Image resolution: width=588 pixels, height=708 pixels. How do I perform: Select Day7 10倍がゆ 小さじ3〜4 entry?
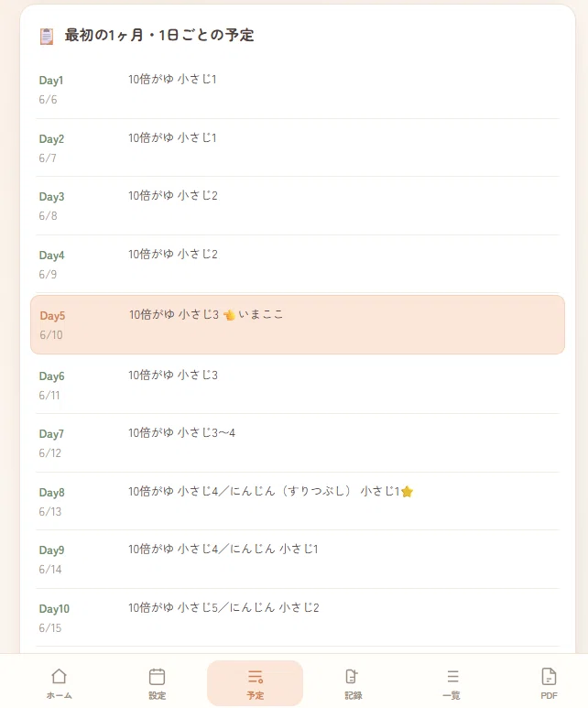pyautogui.click(x=298, y=443)
